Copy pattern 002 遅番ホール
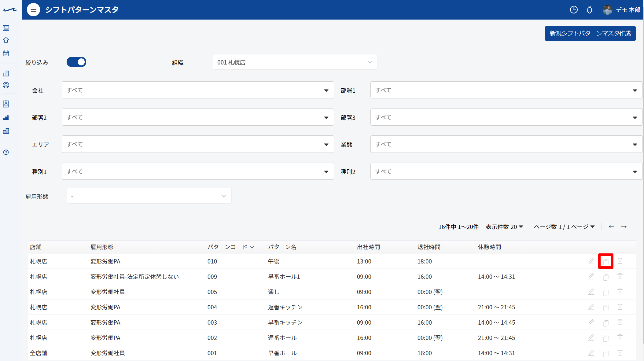Image resolution: width=644 pixels, height=361 pixels. (x=606, y=338)
